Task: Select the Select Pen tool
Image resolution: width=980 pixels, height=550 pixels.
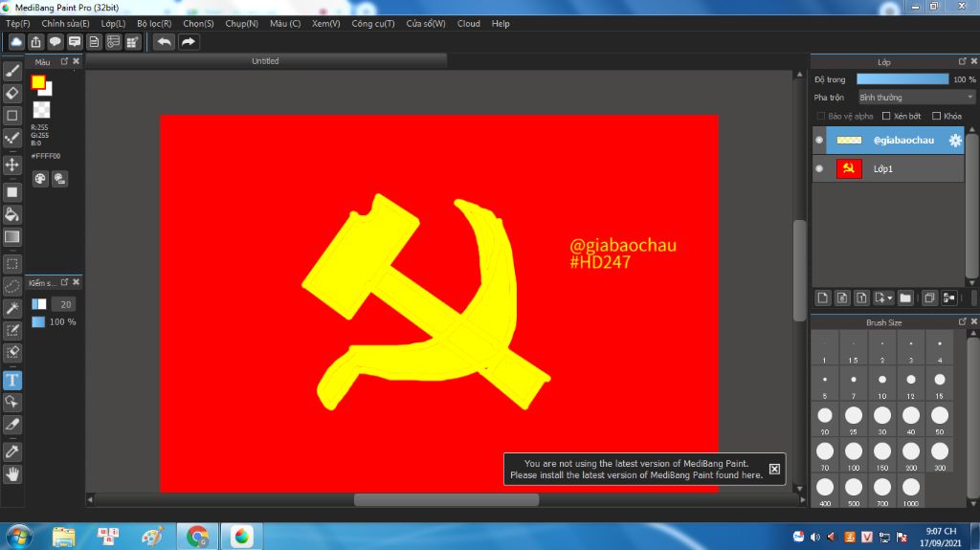Action: pyautogui.click(x=11, y=330)
